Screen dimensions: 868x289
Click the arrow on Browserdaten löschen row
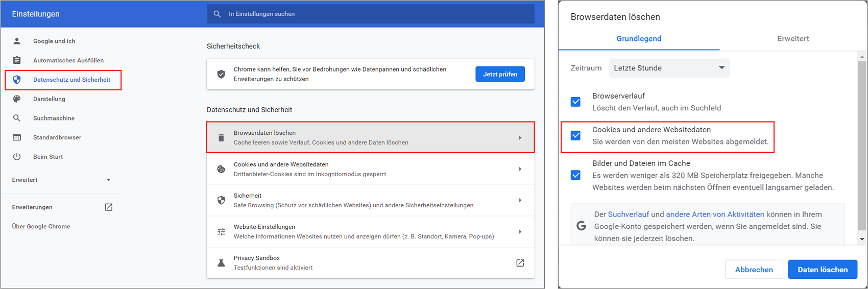pyautogui.click(x=520, y=137)
